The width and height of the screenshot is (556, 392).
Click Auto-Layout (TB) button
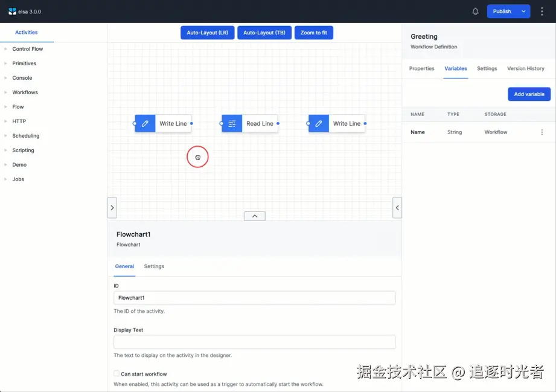coord(264,33)
